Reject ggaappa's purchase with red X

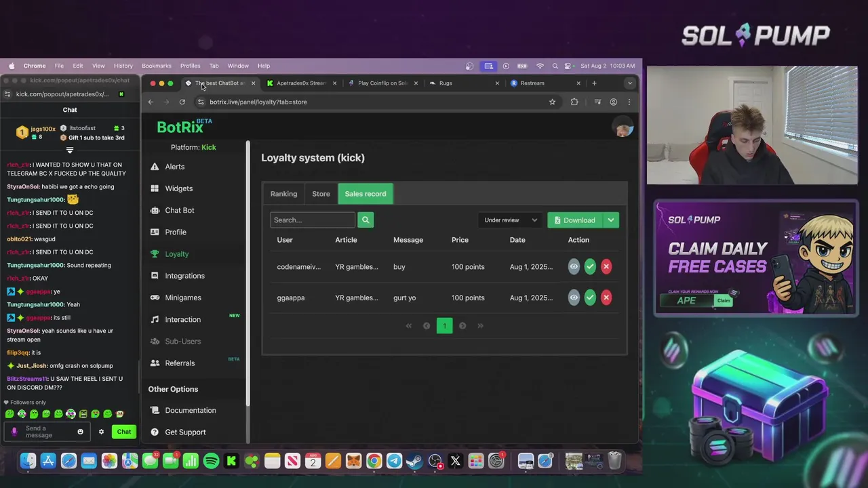coord(606,298)
